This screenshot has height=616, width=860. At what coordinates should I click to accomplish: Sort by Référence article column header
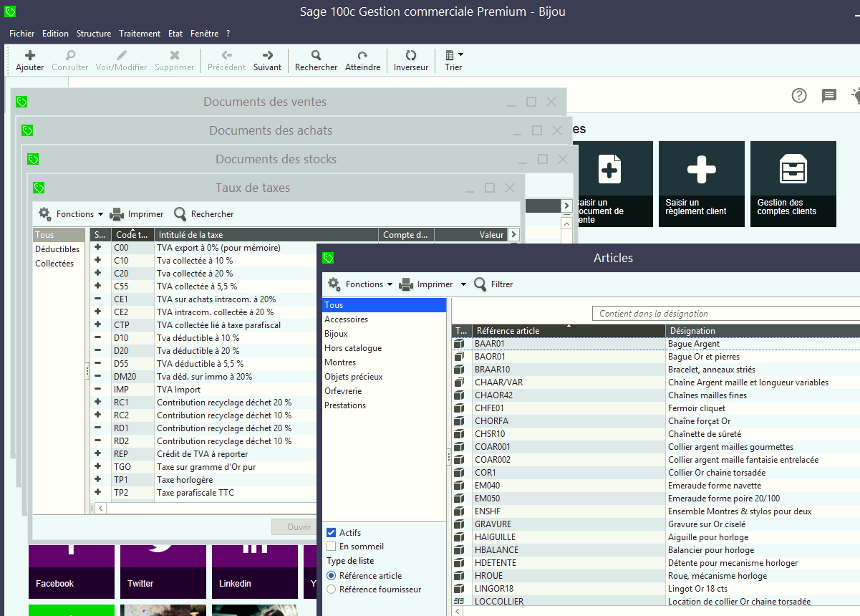pyautogui.click(x=569, y=331)
